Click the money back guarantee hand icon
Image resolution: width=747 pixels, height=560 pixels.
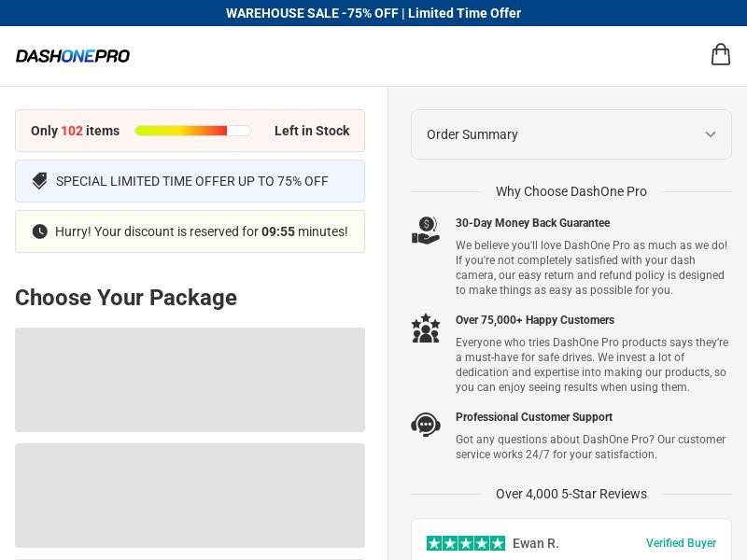426,231
